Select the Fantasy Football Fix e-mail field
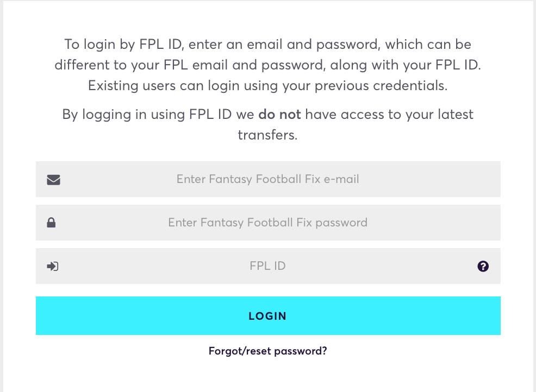The height and width of the screenshot is (392, 536). [267, 179]
